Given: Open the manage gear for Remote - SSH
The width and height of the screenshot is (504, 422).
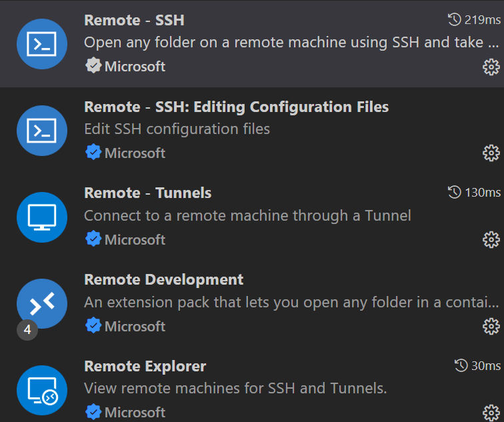Looking at the screenshot, I should [x=491, y=67].
